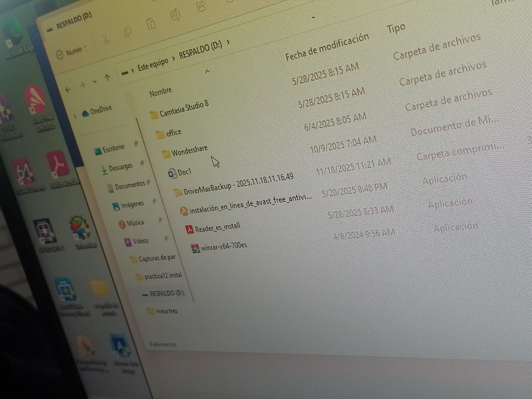
Task: Click the Paste clipboard icon in toolbar
Action: [151, 24]
